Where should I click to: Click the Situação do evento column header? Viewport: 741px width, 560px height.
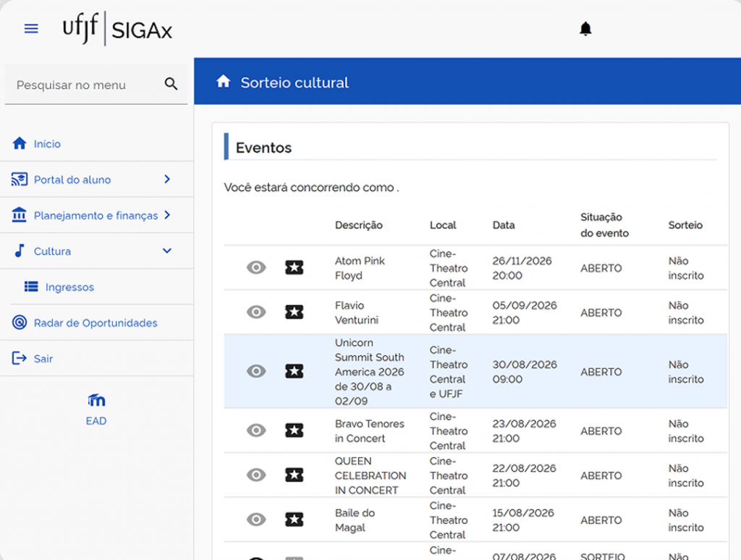pyautogui.click(x=604, y=225)
